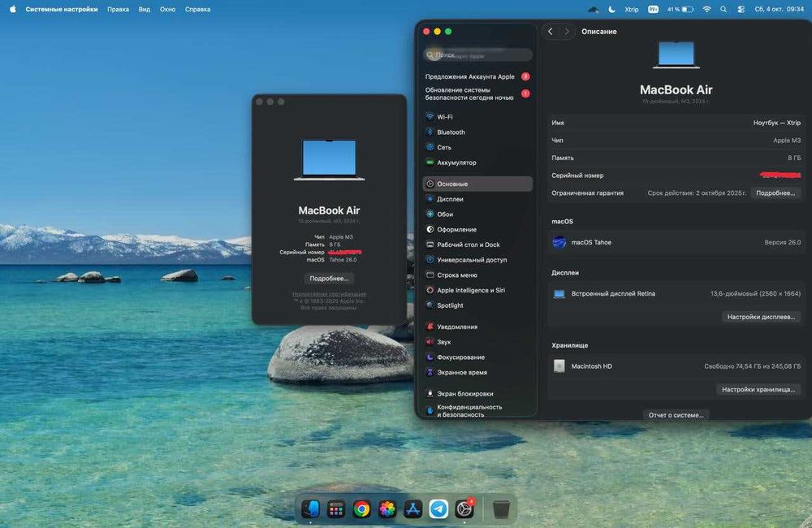Open Дисплеи settings in the sidebar
This screenshot has height=528, width=812.
pyautogui.click(x=477, y=199)
